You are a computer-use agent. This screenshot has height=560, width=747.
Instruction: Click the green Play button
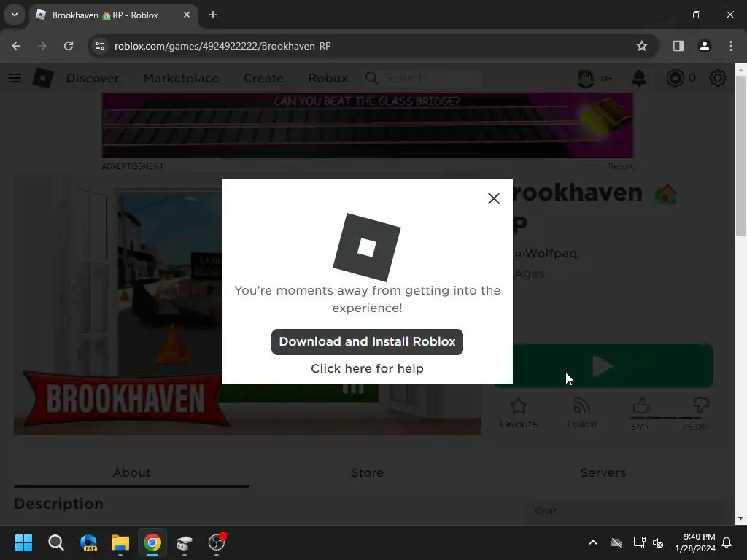(603, 366)
